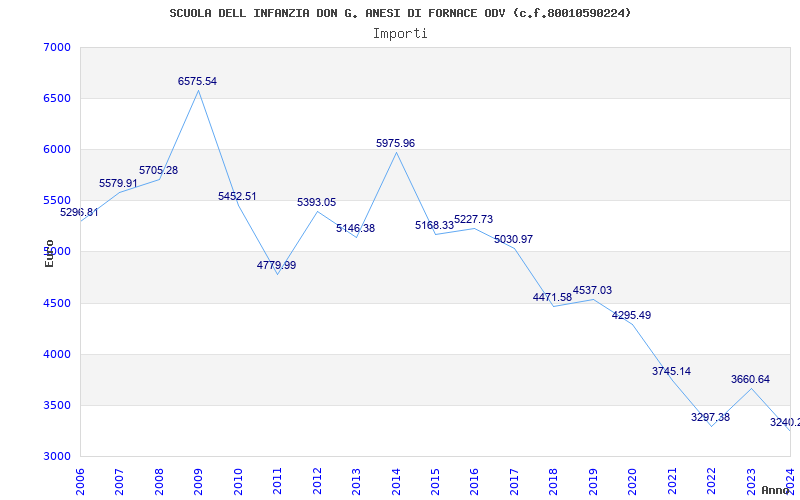Select the x-axis year 2023
This screenshot has width=800, height=500.
pyautogui.click(x=751, y=482)
